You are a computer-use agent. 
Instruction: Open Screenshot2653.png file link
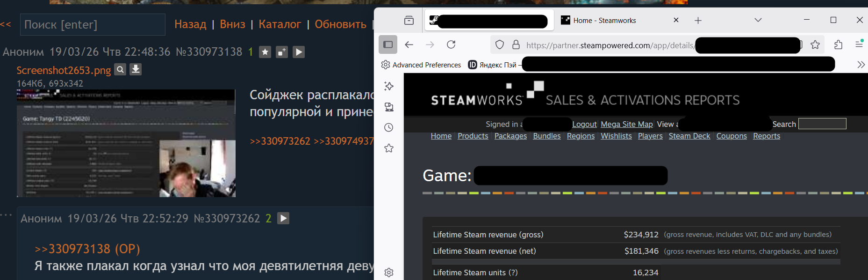[x=64, y=70]
